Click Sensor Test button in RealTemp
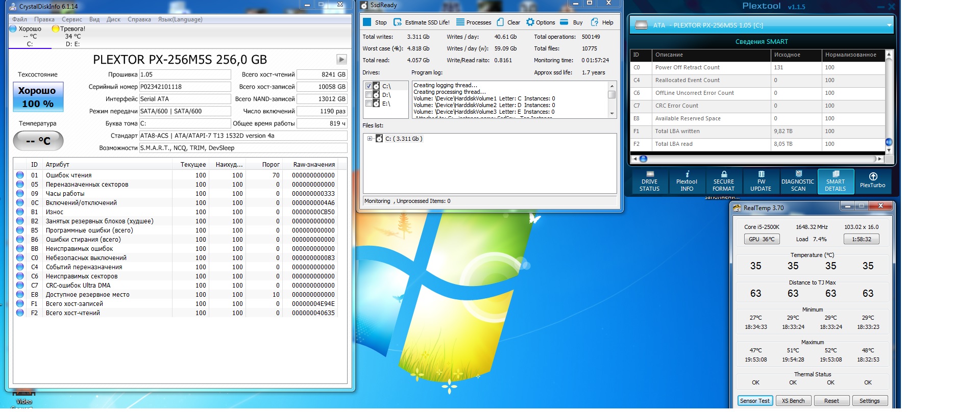 click(755, 401)
